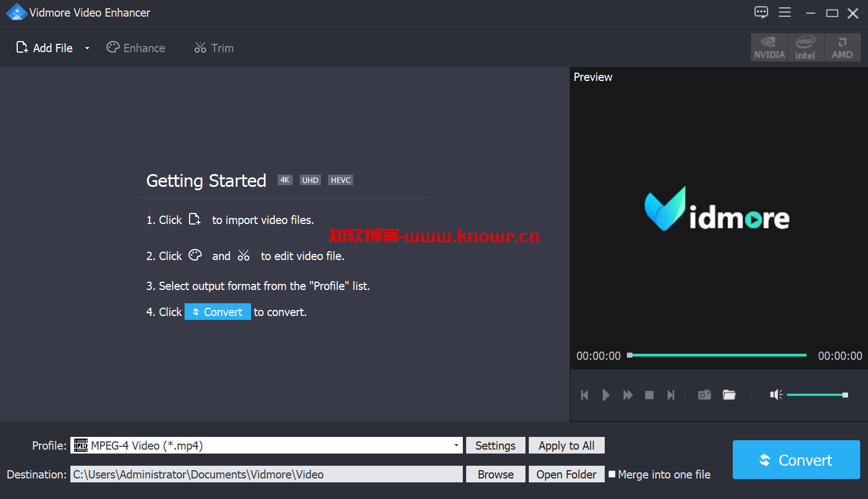This screenshot has height=499, width=868.
Task: Expand the Add File dropdown arrow
Action: [x=87, y=48]
